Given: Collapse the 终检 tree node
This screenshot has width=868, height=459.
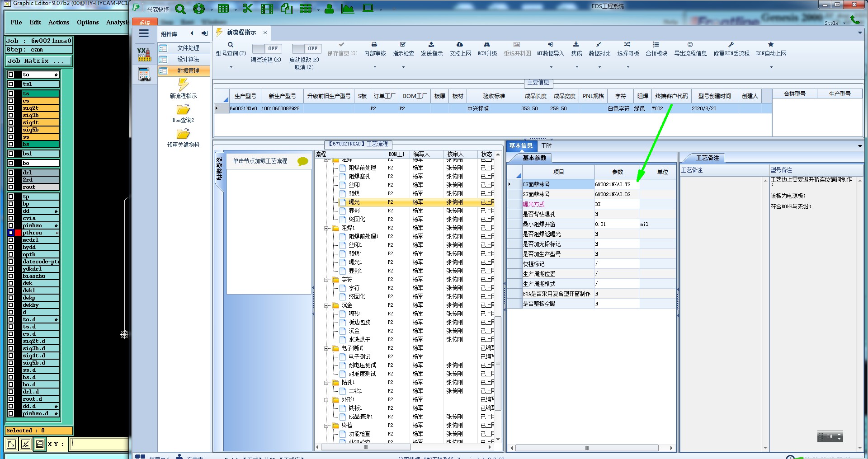Looking at the screenshot, I should point(326,426).
